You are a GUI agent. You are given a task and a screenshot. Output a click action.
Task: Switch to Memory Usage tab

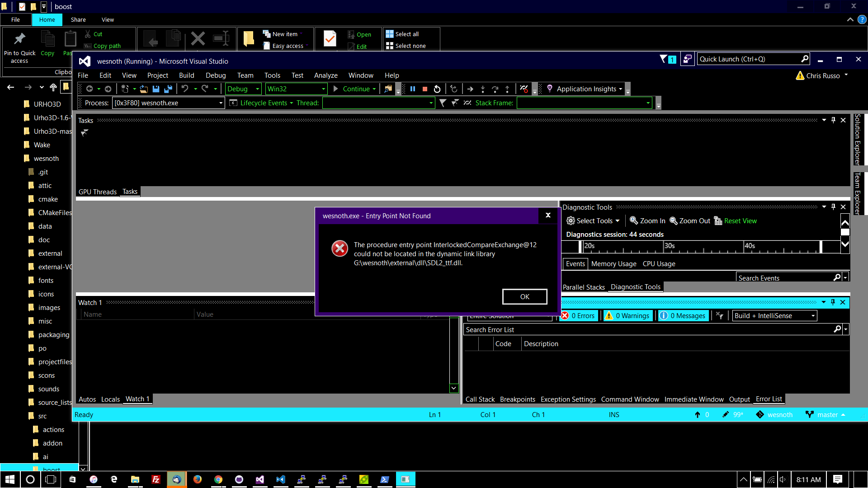point(613,264)
